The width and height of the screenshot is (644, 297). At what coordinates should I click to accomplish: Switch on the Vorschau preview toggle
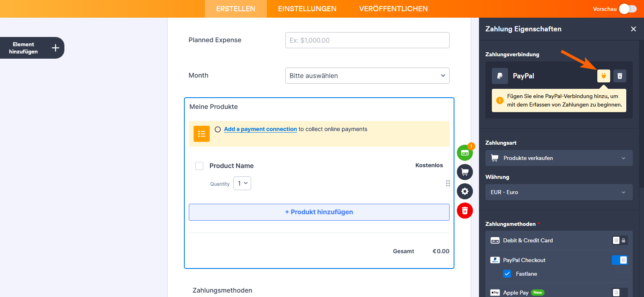627,8
